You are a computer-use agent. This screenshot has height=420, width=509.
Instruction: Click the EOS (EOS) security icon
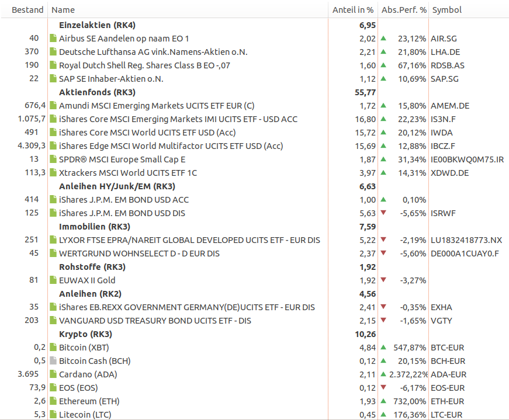coord(53,387)
